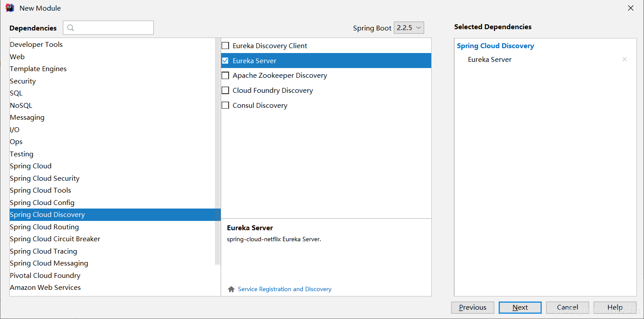This screenshot has height=319, width=644.
Task: Click the search magnifier icon
Action: click(71, 28)
